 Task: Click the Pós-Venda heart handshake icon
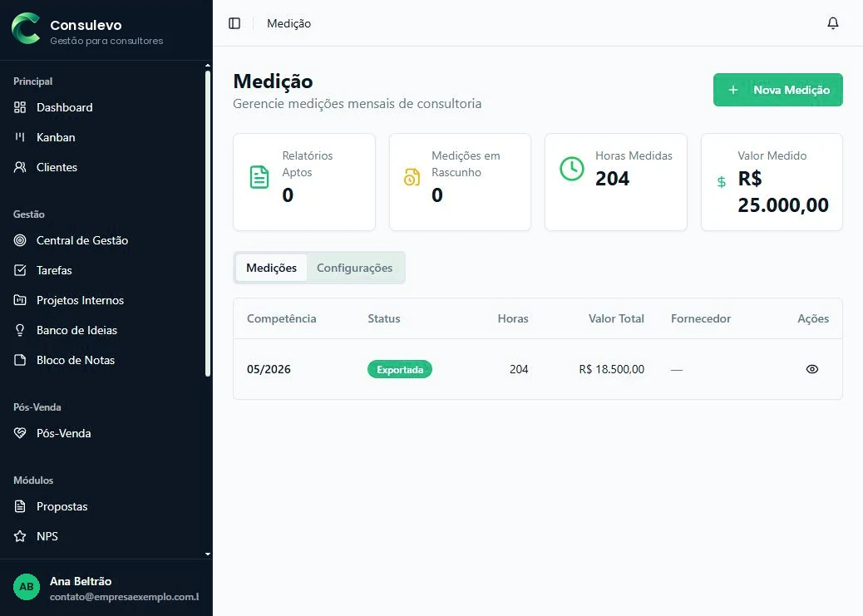(20, 433)
